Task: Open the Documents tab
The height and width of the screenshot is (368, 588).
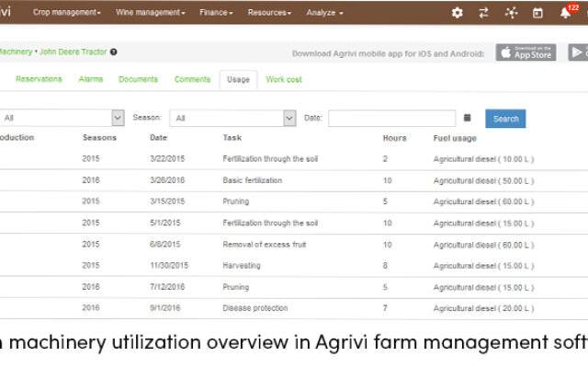Action: click(138, 79)
